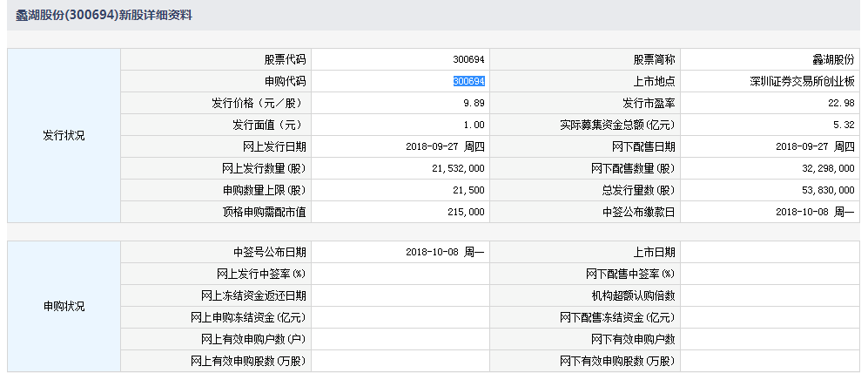868x373 pixels.
Task: Click the 股票代码 value 300694
Action: [468, 59]
